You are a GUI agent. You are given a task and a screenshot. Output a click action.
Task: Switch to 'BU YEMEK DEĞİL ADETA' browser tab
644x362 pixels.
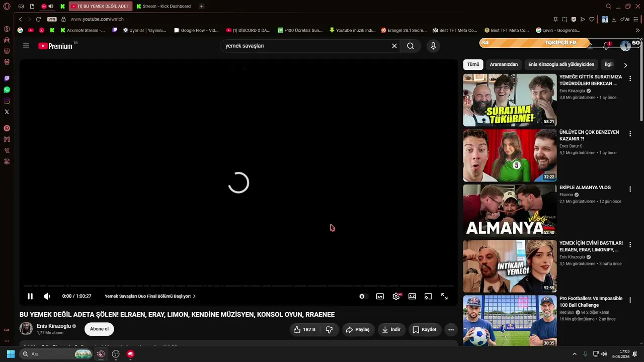click(x=100, y=6)
